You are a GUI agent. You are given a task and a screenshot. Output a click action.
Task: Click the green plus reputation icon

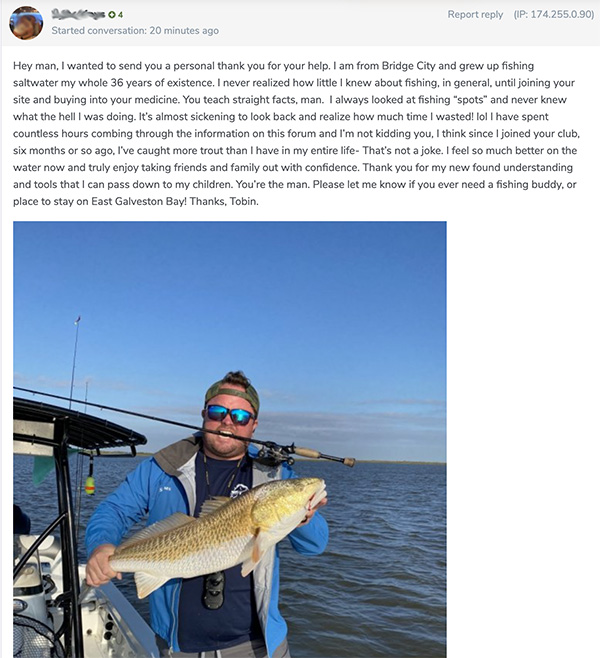(x=112, y=15)
